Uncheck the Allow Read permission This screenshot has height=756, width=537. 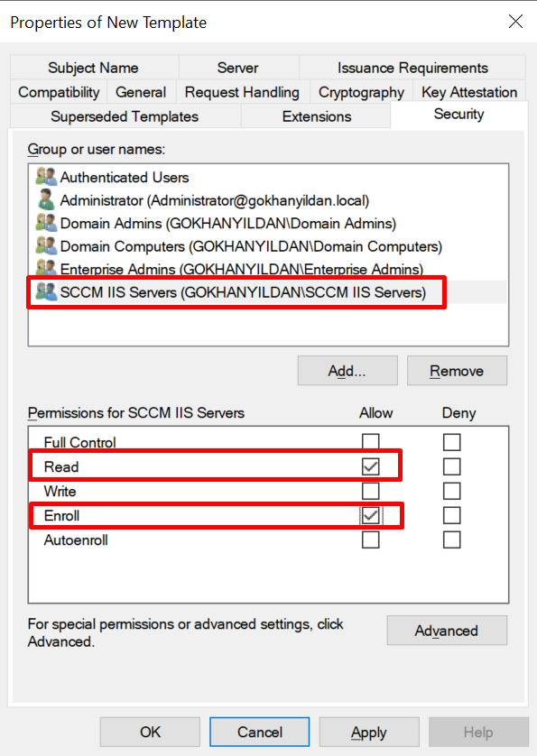pyautogui.click(x=371, y=466)
